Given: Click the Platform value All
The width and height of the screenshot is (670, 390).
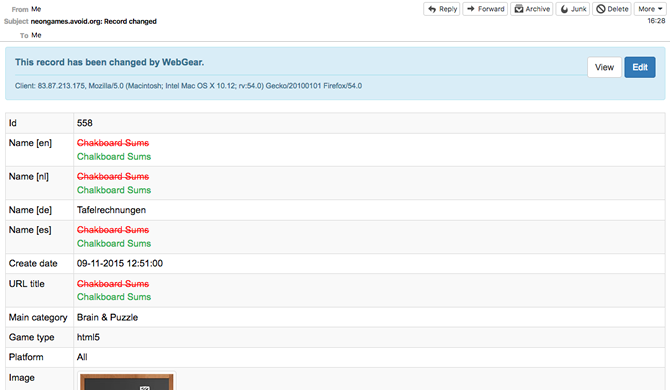Looking at the screenshot, I should point(82,357).
